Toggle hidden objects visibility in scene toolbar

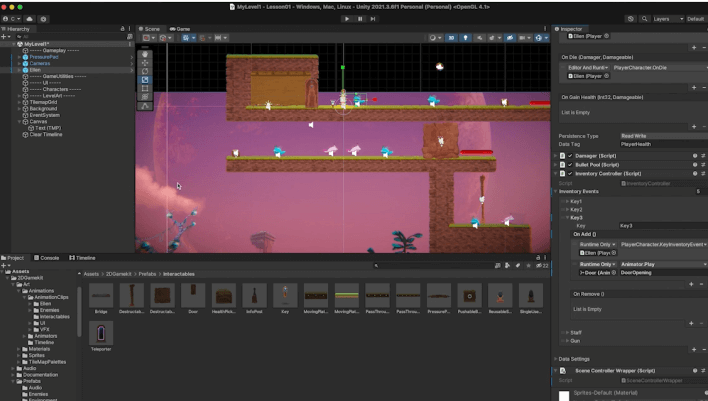click(510, 38)
